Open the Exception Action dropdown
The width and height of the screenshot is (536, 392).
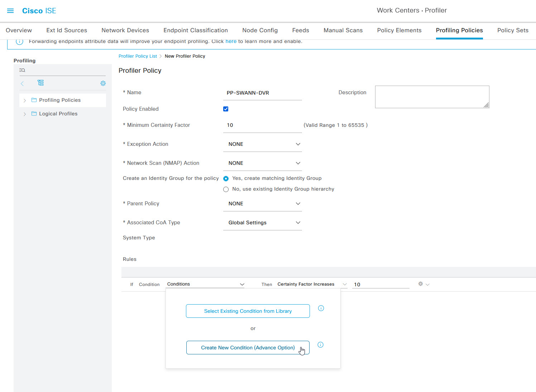[x=263, y=144]
